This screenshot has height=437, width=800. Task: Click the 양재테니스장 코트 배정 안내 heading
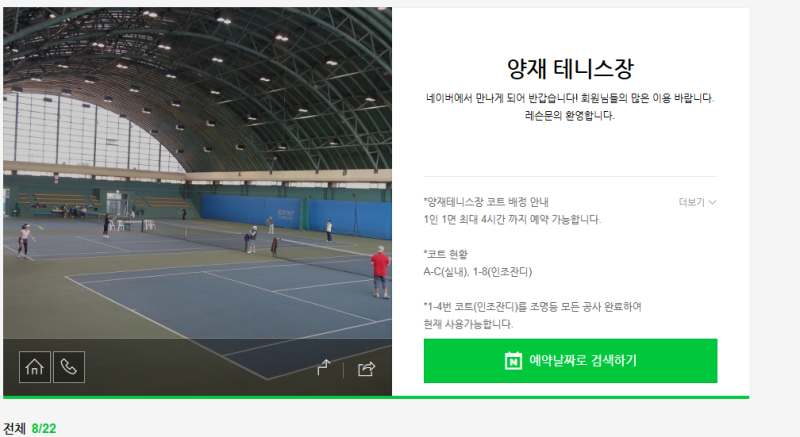point(486,202)
